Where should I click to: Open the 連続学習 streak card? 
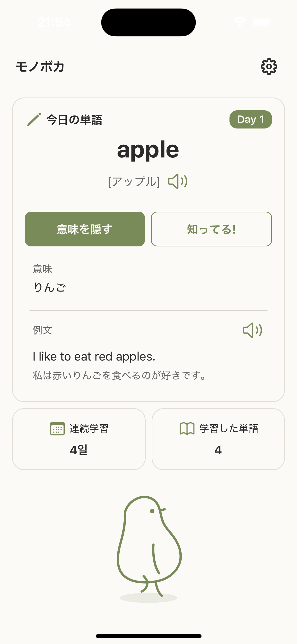click(x=79, y=439)
